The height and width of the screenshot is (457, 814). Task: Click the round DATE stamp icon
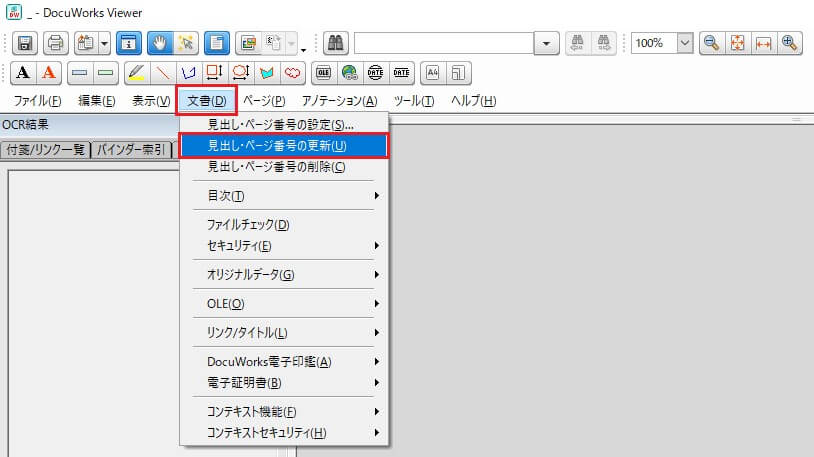pos(375,73)
